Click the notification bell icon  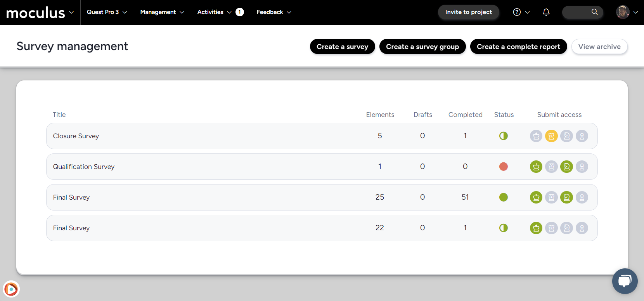point(546,12)
